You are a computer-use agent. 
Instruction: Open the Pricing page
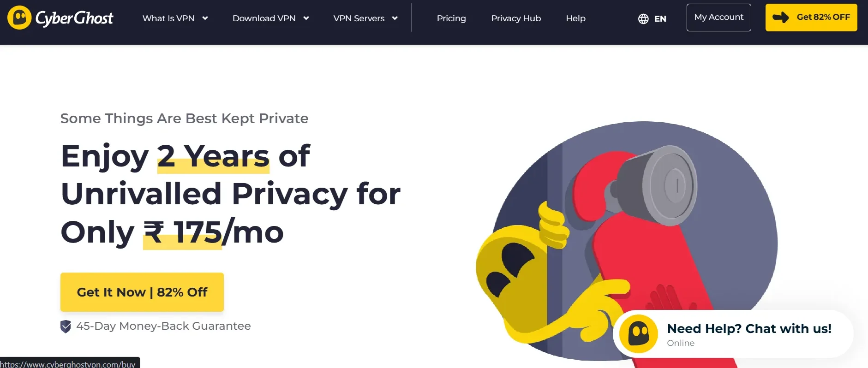pyautogui.click(x=451, y=18)
